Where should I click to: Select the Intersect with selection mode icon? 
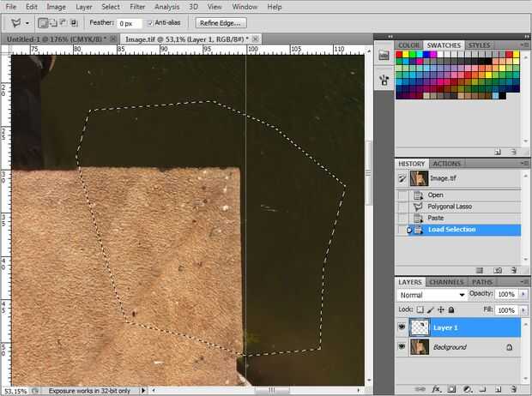[74, 23]
